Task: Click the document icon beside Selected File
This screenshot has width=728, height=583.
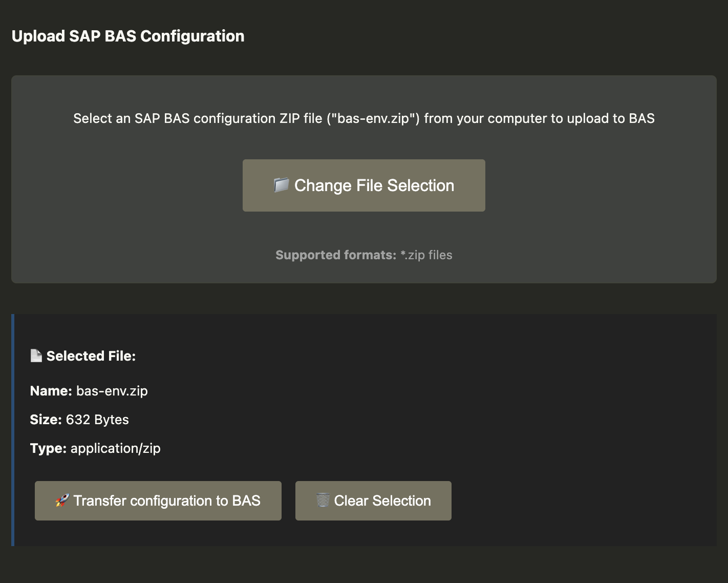Action: [36, 356]
